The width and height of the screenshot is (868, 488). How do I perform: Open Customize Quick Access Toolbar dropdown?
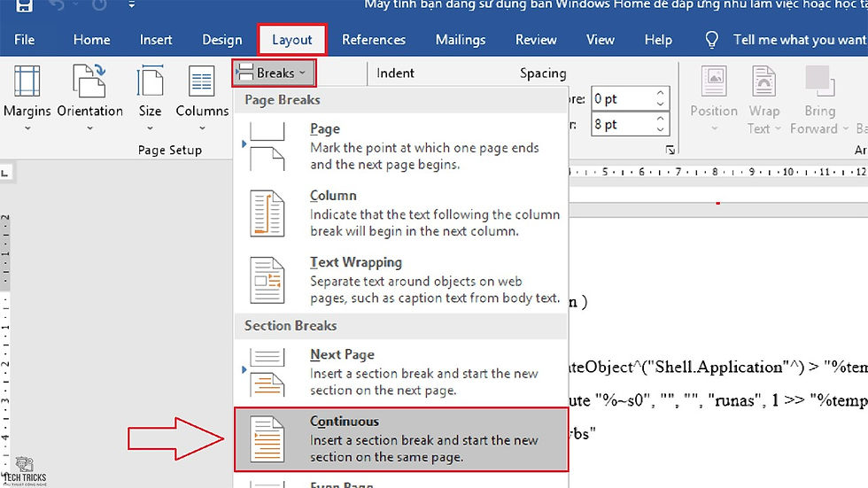[x=132, y=4]
